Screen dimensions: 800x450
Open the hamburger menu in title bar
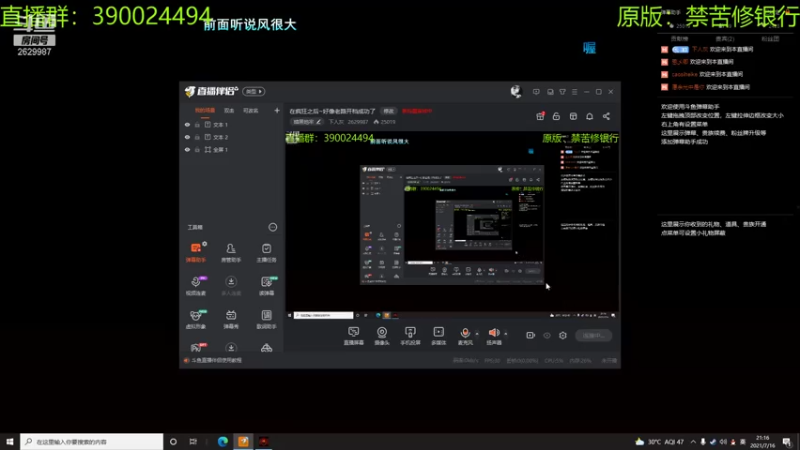574,92
